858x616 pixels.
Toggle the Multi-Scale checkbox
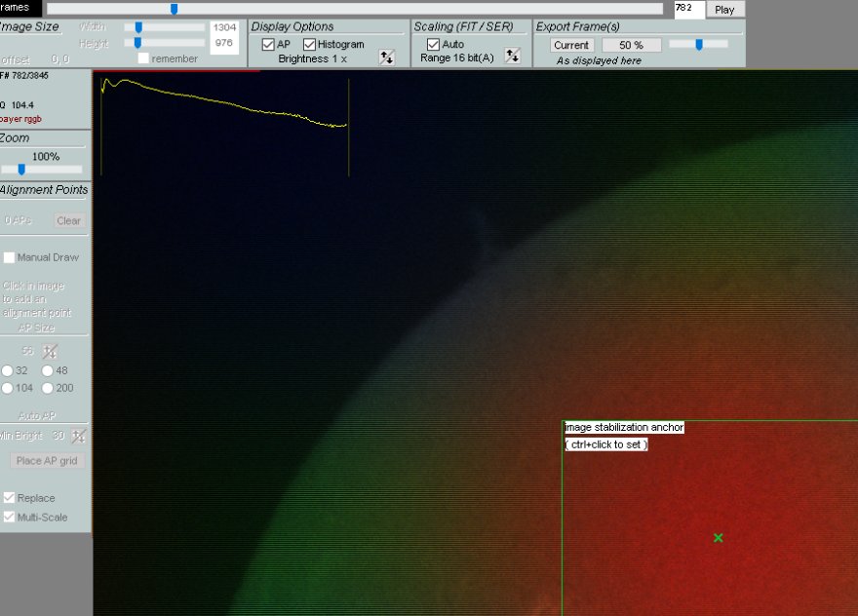[x=9, y=517]
